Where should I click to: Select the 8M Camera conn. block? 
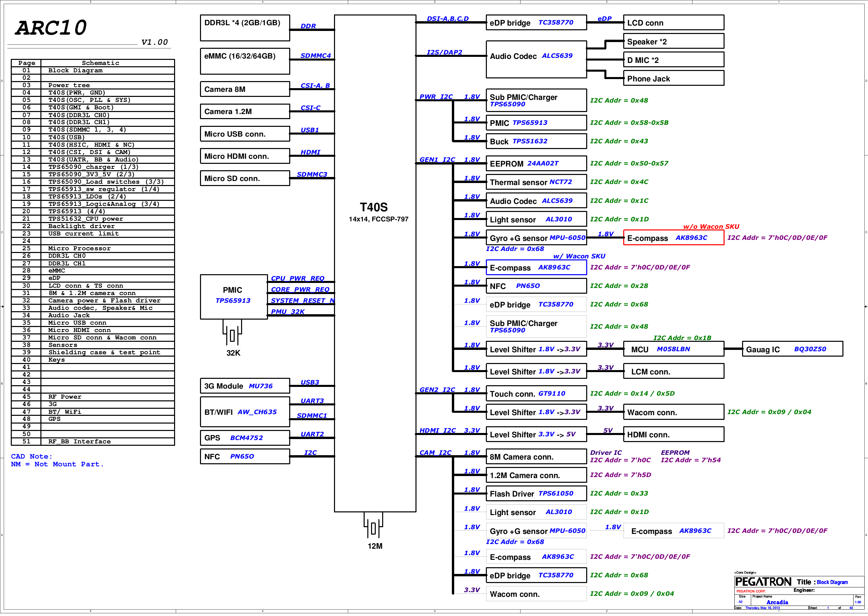[x=536, y=457]
